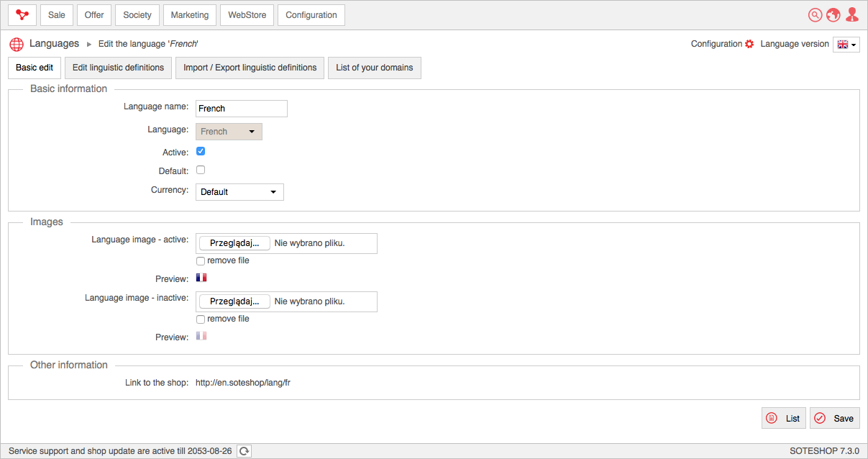
Task: Open the Sale menu
Action: 57,15
